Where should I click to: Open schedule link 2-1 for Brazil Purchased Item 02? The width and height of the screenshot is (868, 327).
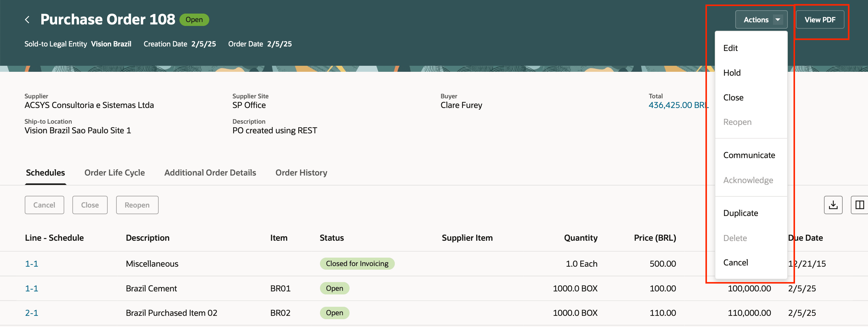coord(31,313)
